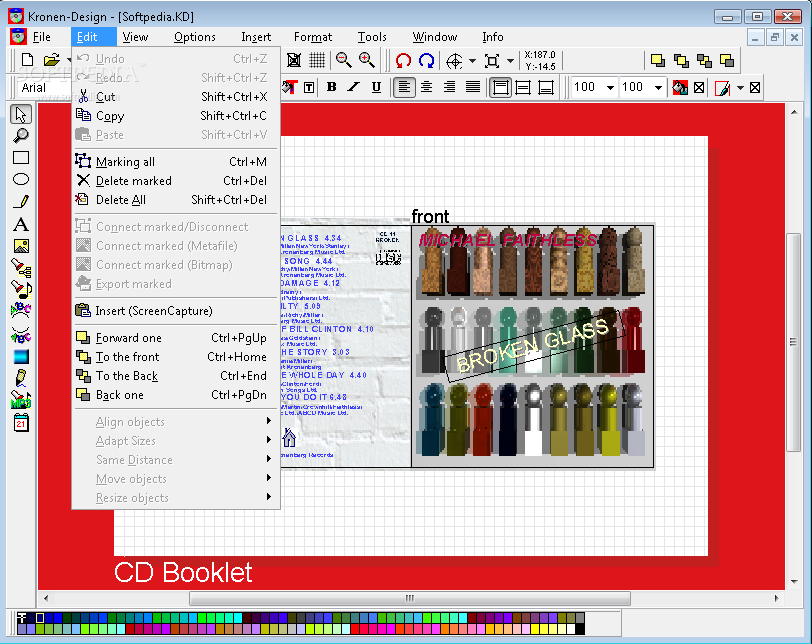Click the BROKEN GLASS text on cover
Screen dimensions: 812x644
coord(532,345)
